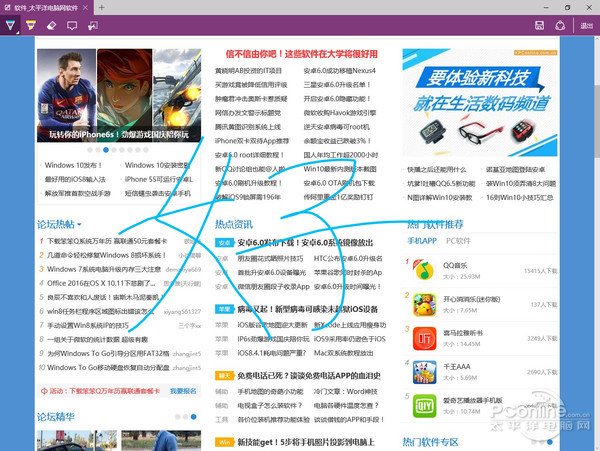
Task: Open QQ音乐 app icon
Action: pos(424,270)
